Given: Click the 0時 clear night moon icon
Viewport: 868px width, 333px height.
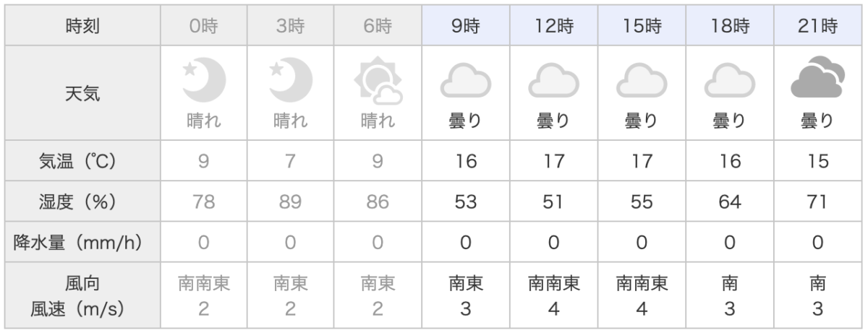Looking at the screenshot, I should tap(203, 79).
